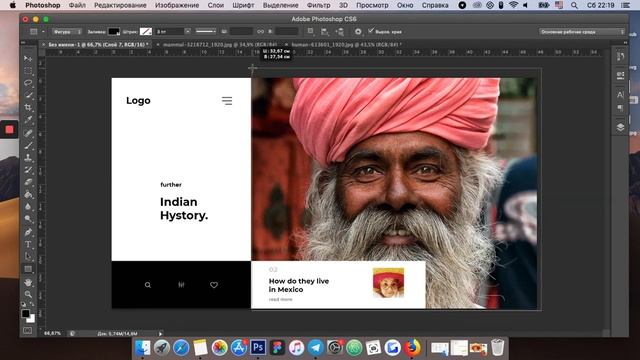Image resolution: width=640 pixels, height=360 pixels.
Task: Select the History Brush tool
Action: click(x=28, y=170)
